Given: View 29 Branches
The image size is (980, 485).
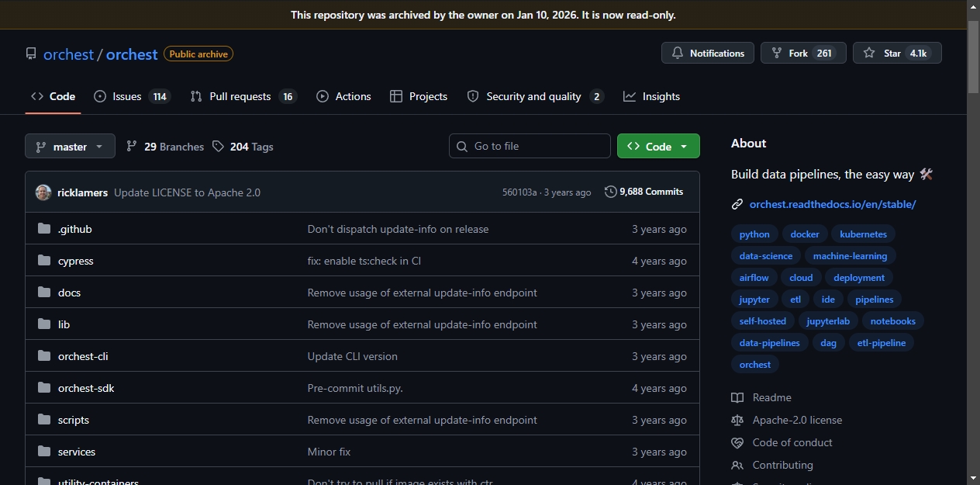Looking at the screenshot, I should (x=164, y=146).
